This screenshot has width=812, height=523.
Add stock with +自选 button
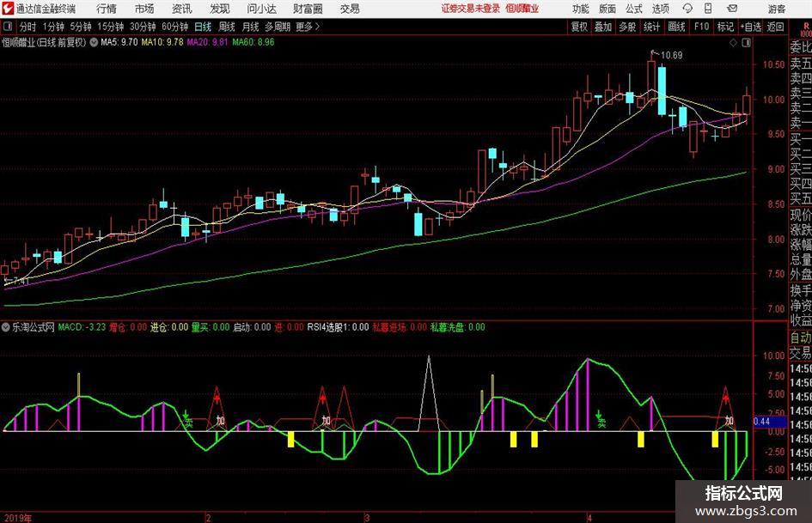pos(751,27)
